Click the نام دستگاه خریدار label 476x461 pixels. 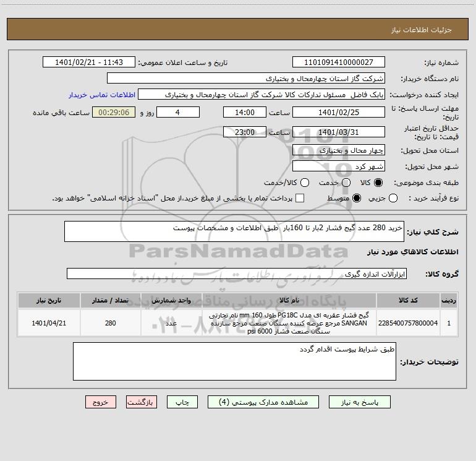(430, 79)
